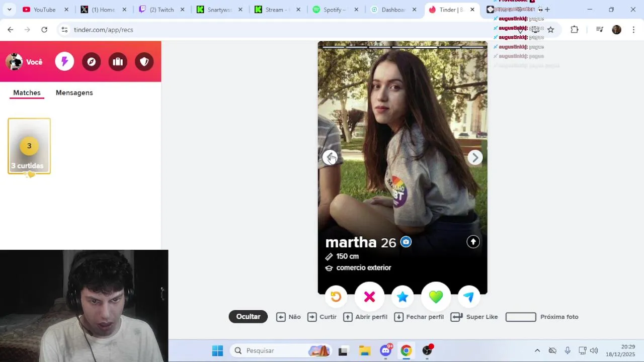Click the Pesquisar taskbar search box

coord(281,350)
